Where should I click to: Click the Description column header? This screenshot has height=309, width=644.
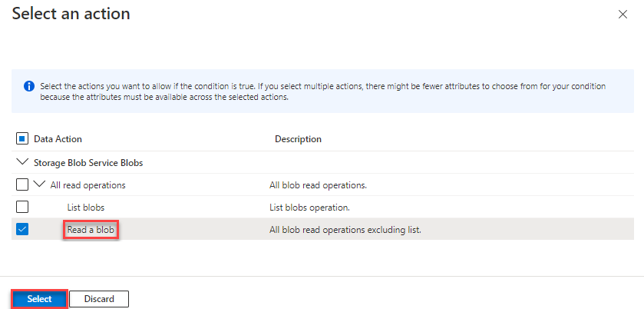click(x=298, y=139)
